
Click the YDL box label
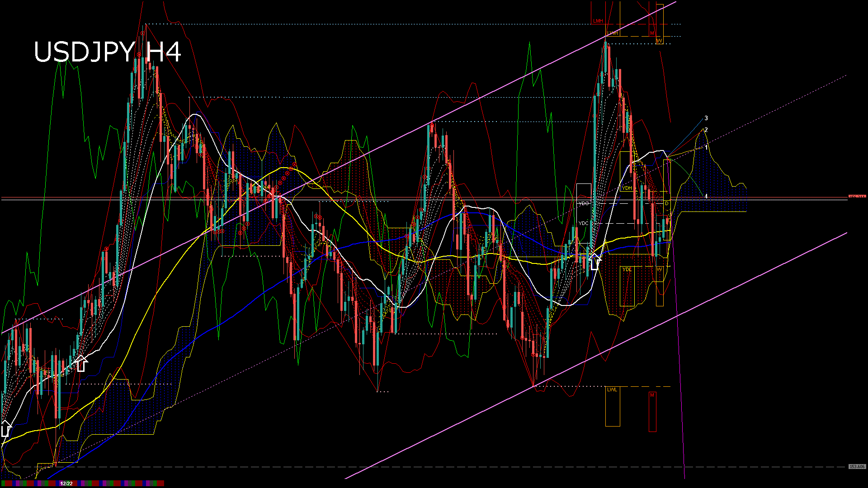[627, 269]
